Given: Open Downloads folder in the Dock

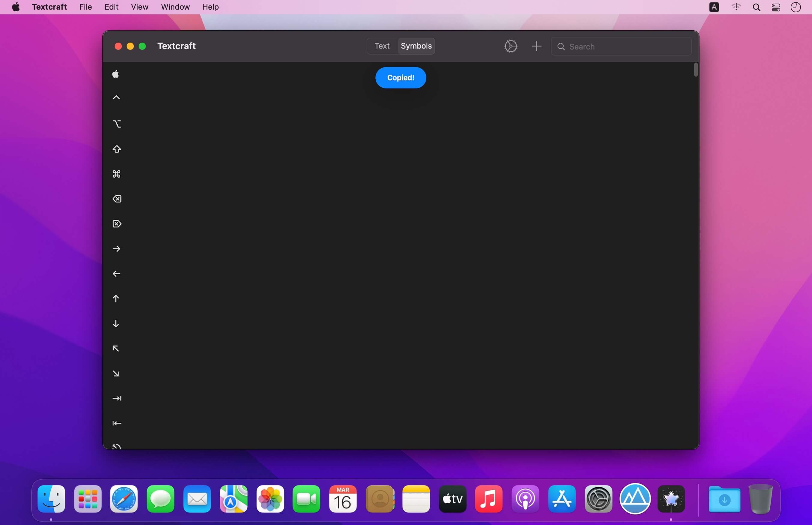Looking at the screenshot, I should [724, 499].
